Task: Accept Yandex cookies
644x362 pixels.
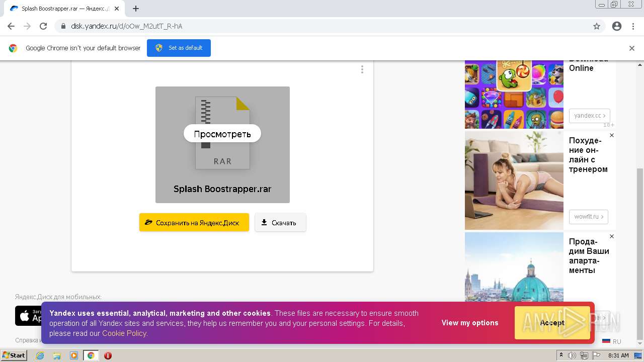Action: pyautogui.click(x=552, y=323)
